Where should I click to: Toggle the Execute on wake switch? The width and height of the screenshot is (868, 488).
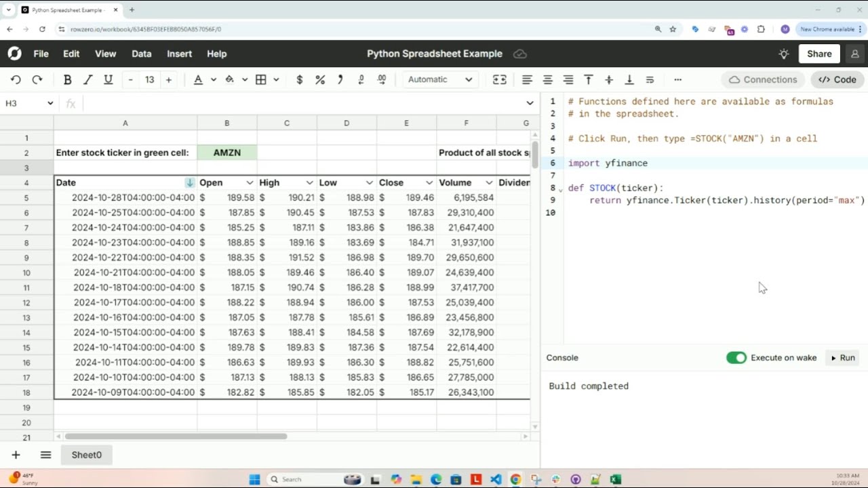click(736, 358)
